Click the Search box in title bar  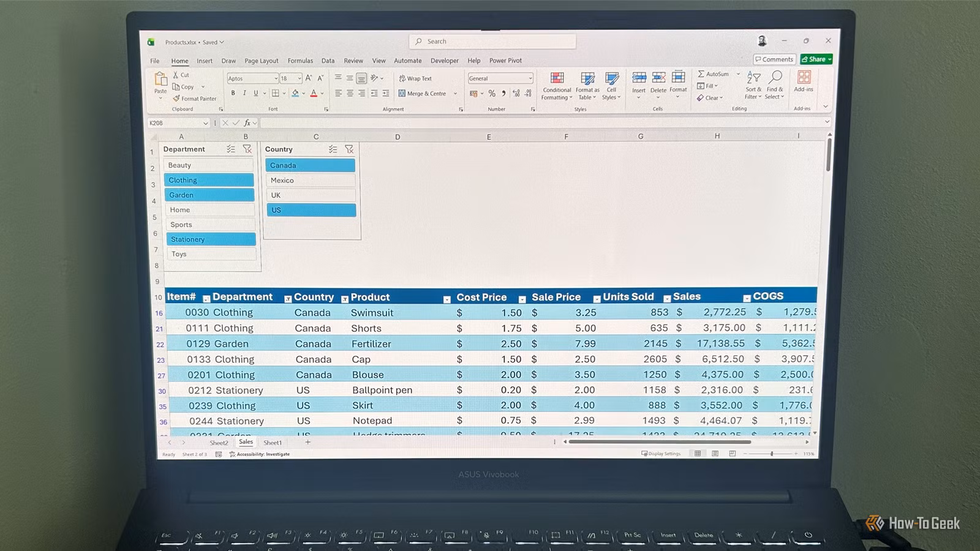(x=492, y=42)
